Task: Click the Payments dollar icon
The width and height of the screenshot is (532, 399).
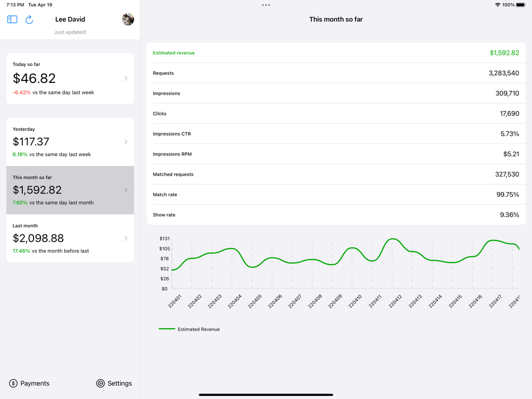Action: [x=13, y=384]
